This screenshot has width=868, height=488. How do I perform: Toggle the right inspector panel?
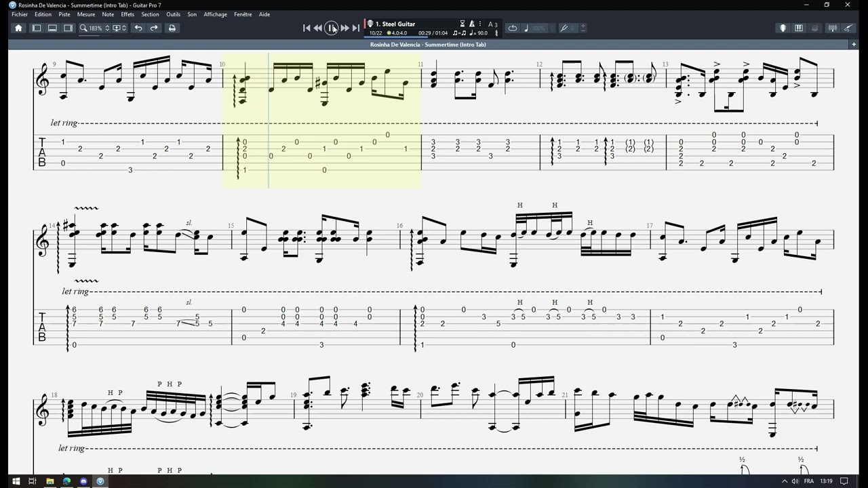(68, 28)
